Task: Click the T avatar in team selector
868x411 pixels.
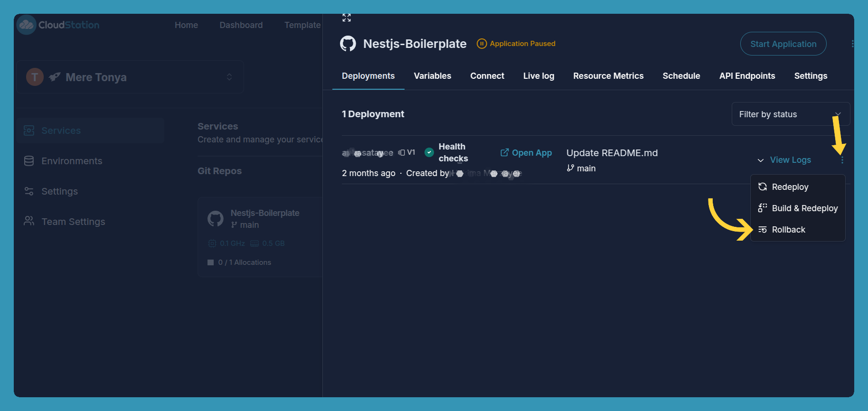Action: coord(35,77)
